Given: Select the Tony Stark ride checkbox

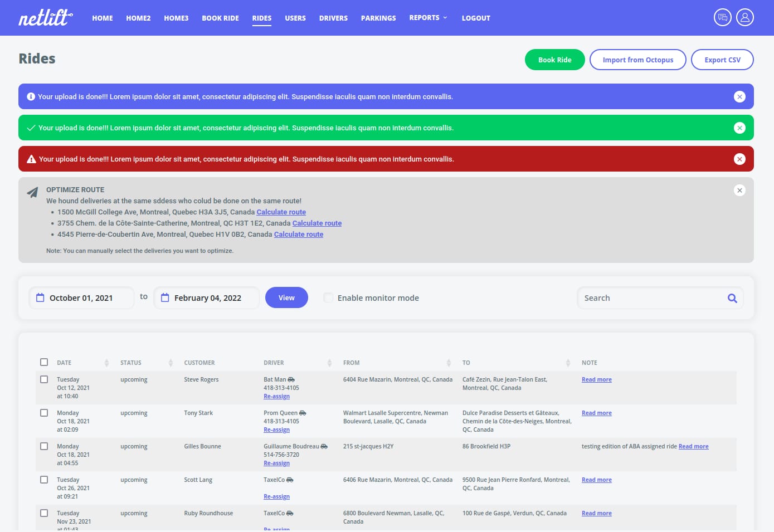Looking at the screenshot, I should tap(44, 413).
